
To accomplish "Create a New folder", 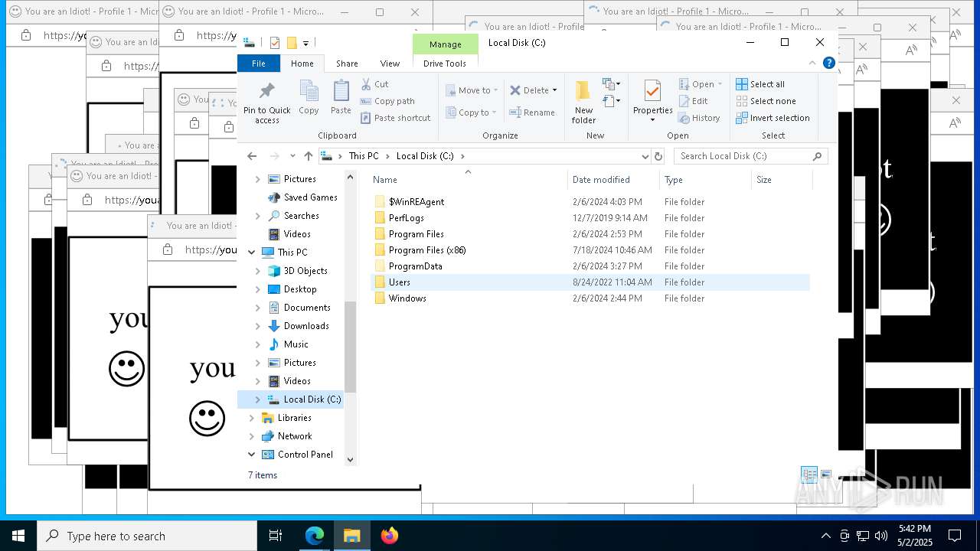I will (583, 102).
